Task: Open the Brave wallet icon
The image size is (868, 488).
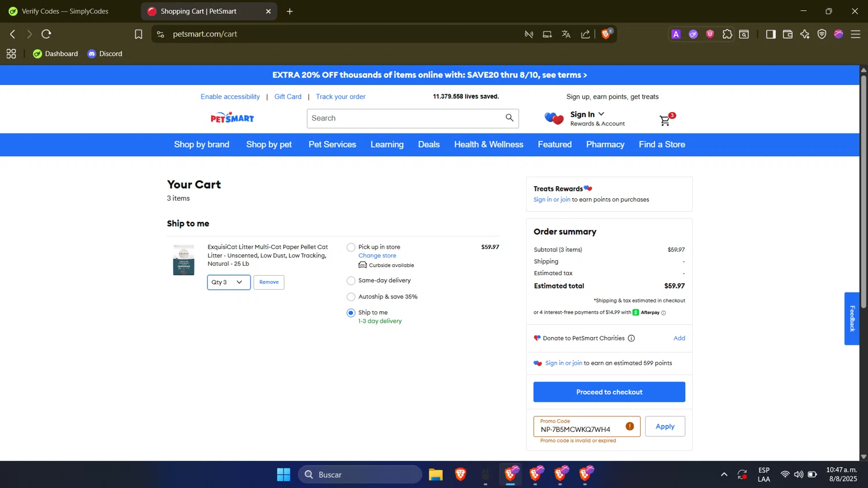Action: click(788, 34)
